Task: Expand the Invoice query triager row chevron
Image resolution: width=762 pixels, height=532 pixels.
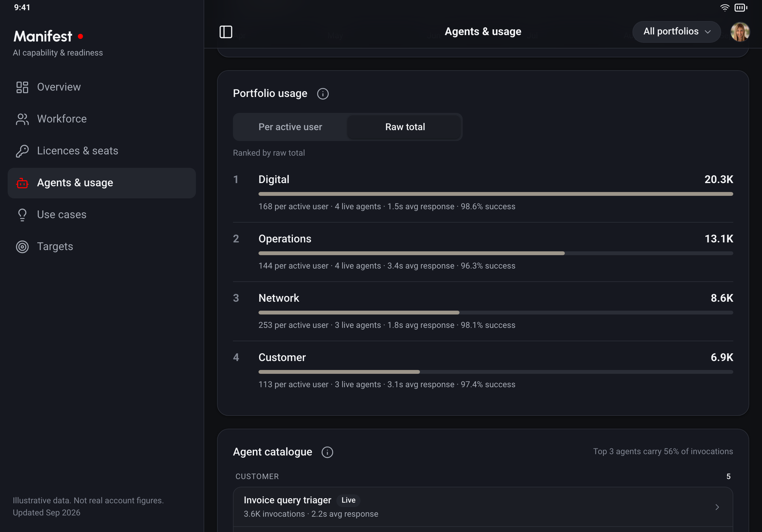Action: 717,507
